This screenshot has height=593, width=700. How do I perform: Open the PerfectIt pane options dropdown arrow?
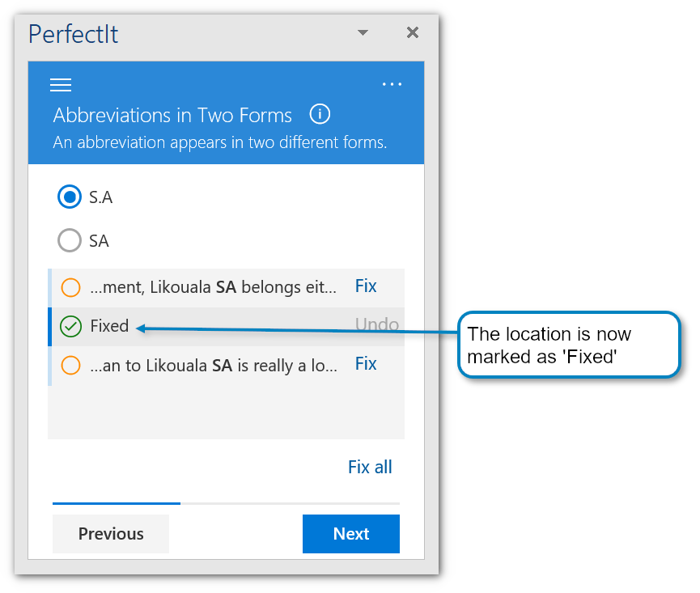(x=363, y=32)
